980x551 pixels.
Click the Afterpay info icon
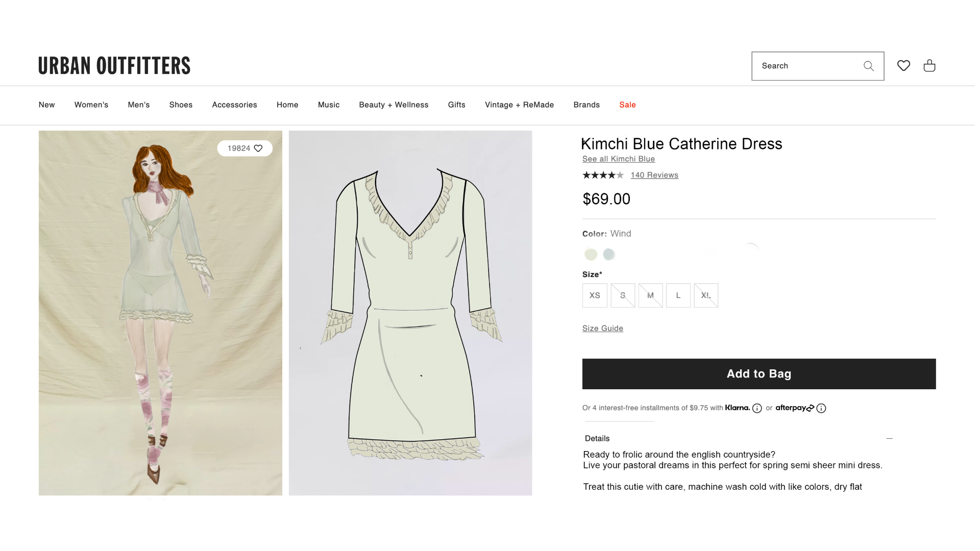point(821,408)
